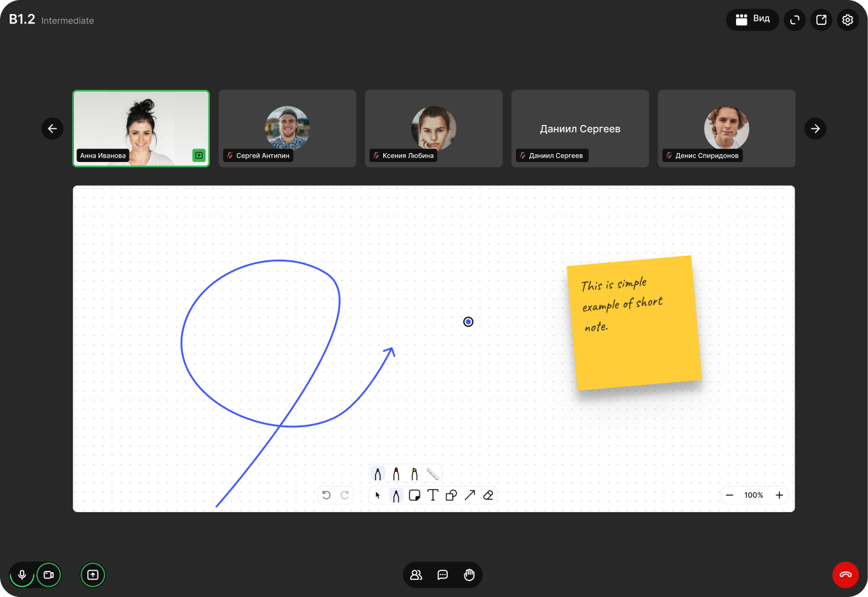This screenshot has width=868, height=597.
Task: Select Даниил Сергеев participant tile
Action: (580, 128)
